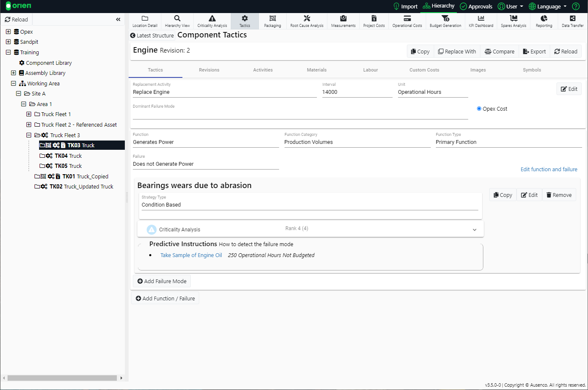This screenshot has height=390, width=588.
Task: Collapse the Training tree node
Action: point(8,52)
